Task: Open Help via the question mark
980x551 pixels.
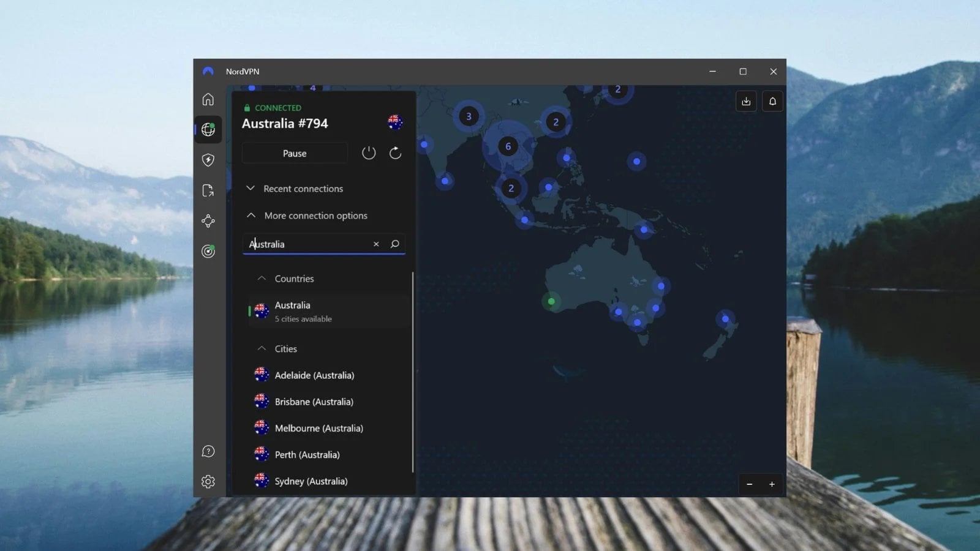Action: tap(208, 451)
